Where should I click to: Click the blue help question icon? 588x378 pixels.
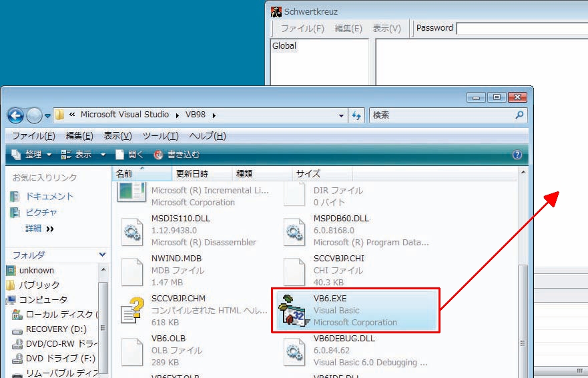[517, 155]
